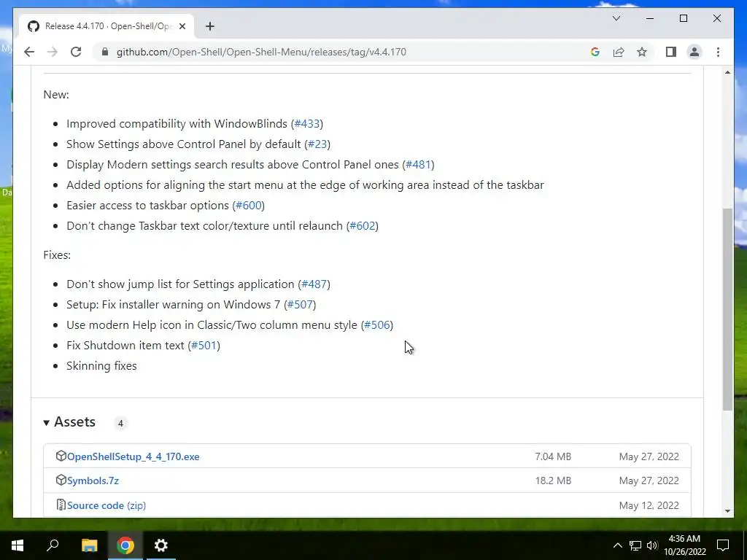Open the Windows Start menu
Viewport: 747px width, 560px height.
(18, 545)
